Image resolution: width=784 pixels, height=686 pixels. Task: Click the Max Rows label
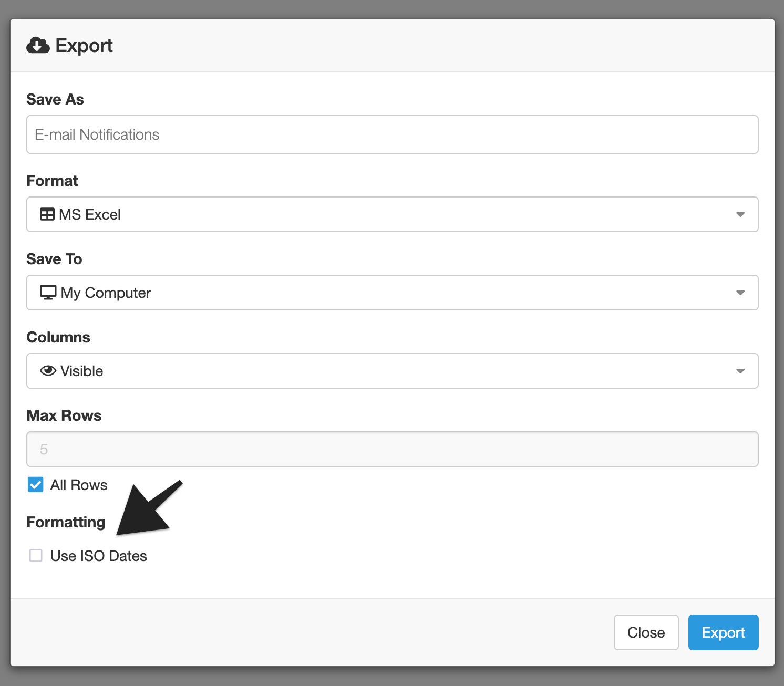click(x=64, y=415)
